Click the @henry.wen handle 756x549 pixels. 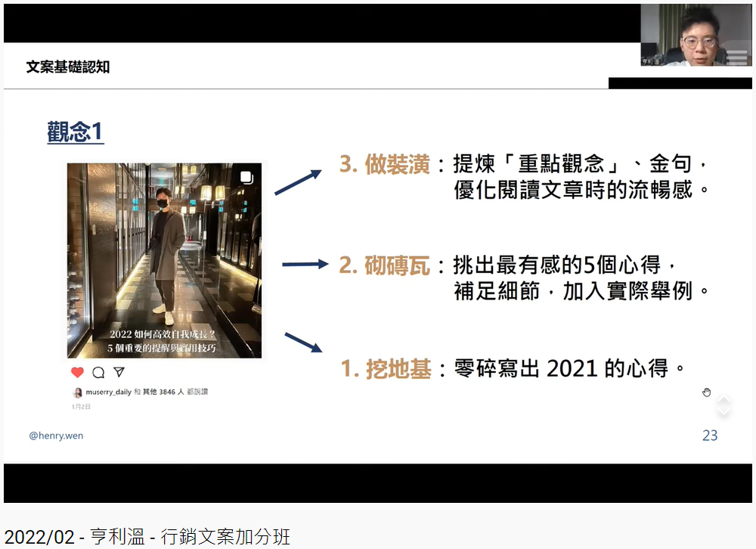(x=57, y=436)
